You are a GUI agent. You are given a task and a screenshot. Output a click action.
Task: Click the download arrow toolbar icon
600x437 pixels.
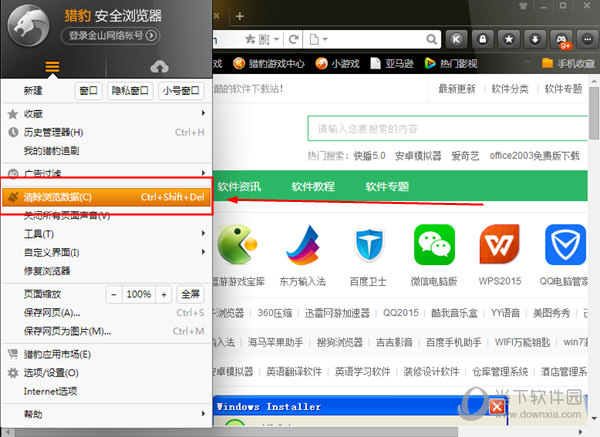[x=536, y=38]
